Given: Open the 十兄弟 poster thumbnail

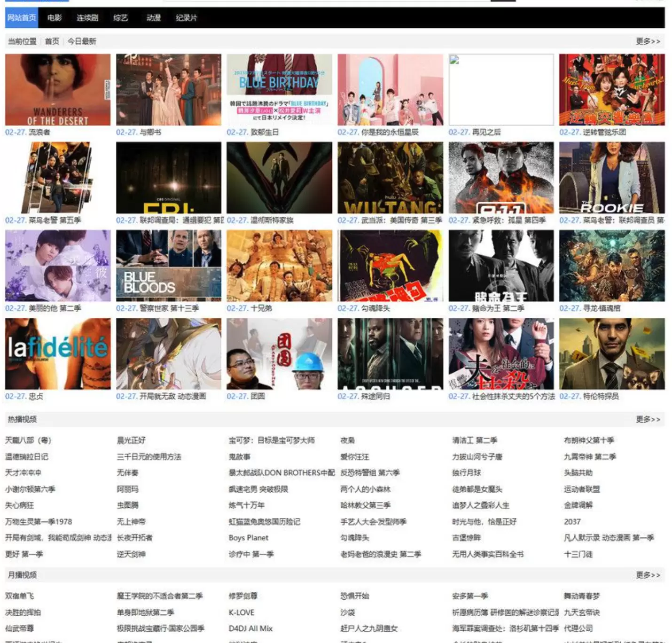Looking at the screenshot, I should (279, 266).
